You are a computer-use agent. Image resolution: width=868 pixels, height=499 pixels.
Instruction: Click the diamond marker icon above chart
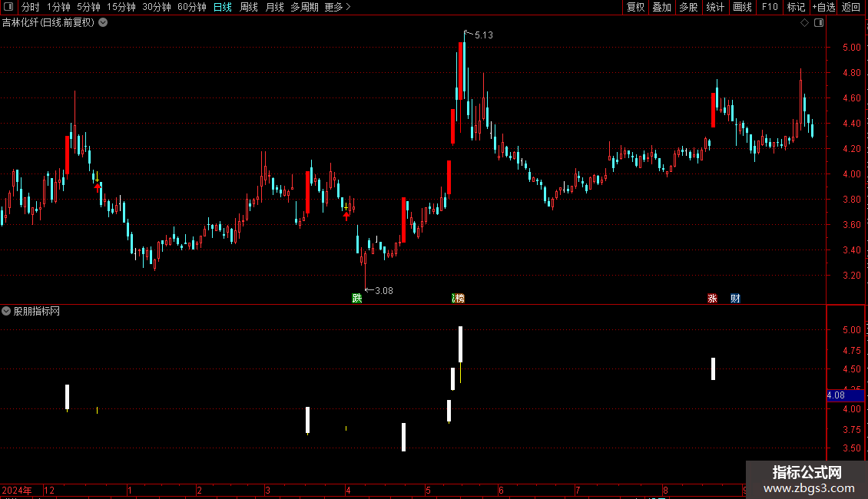tap(804, 23)
